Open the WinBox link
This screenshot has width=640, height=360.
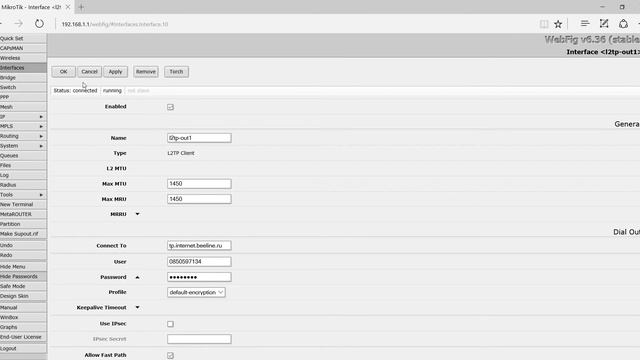[23, 317]
